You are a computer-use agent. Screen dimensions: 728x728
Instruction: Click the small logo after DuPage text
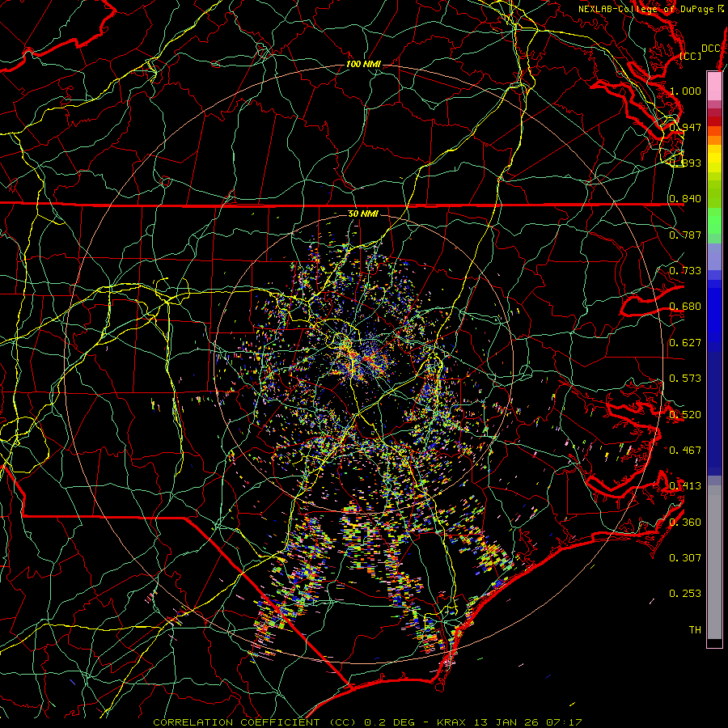721,9
